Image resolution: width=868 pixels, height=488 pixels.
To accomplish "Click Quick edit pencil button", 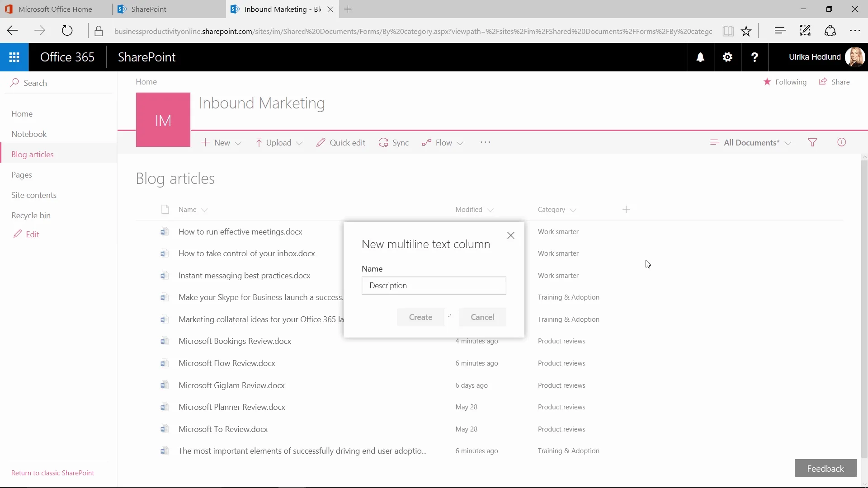I will click(341, 143).
